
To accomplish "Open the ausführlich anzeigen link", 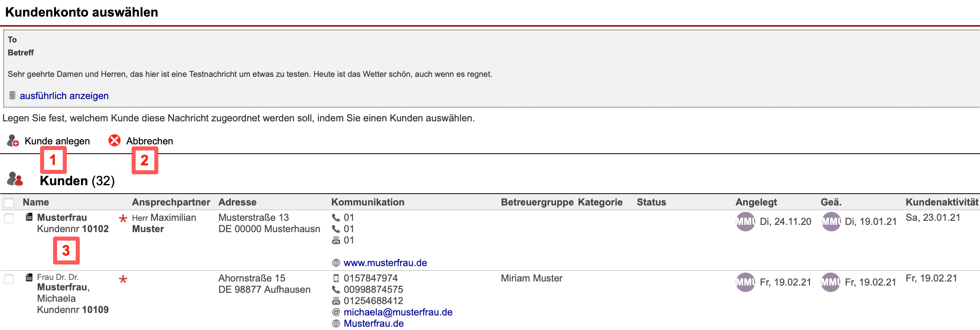I will point(64,96).
